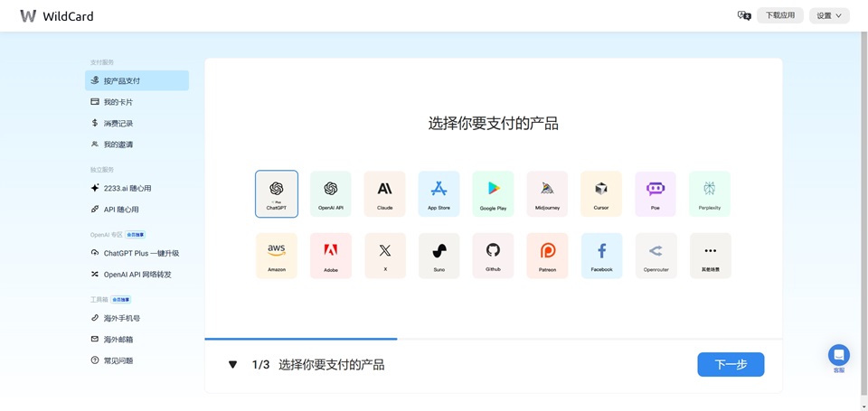Open the 客服 support chat bubble
The height and width of the screenshot is (411, 868).
pyautogui.click(x=838, y=355)
